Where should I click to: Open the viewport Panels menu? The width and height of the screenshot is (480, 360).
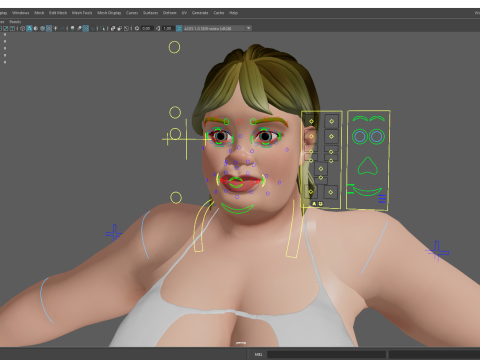pyautogui.click(x=15, y=22)
